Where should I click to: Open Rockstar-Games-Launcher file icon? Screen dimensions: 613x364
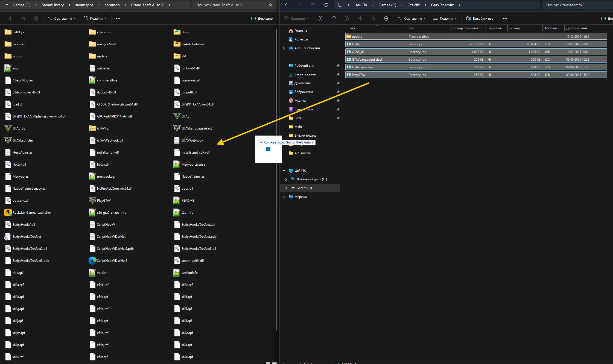(x=8, y=212)
